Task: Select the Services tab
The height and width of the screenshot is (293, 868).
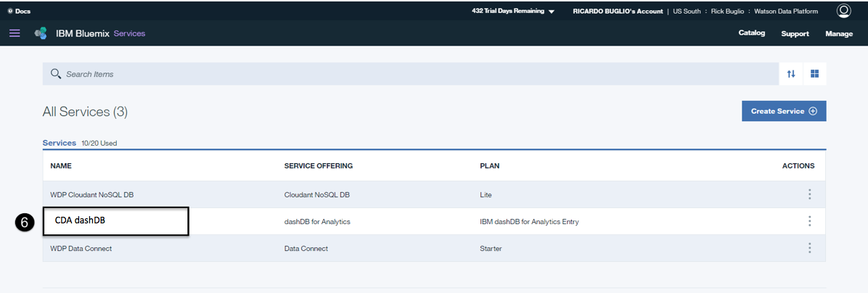Action: [x=60, y=143]
